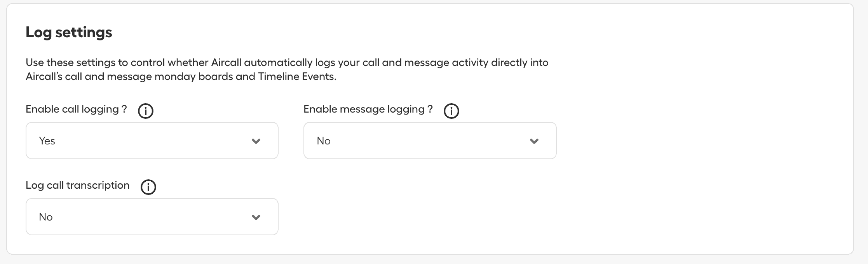868x264 pixels.
Task: Open the Enable message logging dropdown
Action: (x=429, y=141)
